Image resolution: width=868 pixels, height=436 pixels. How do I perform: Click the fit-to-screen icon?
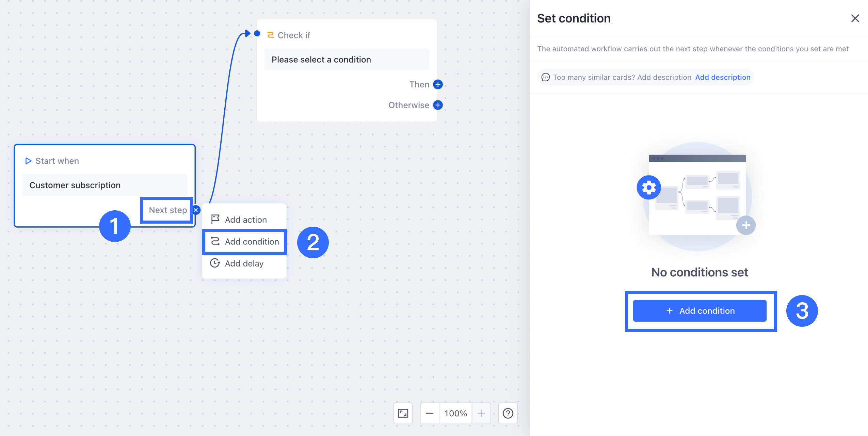pos(403,413)
